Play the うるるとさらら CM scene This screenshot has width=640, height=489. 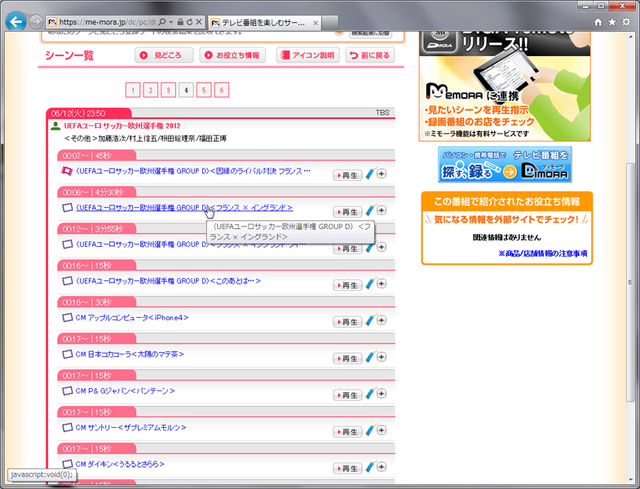coord(347,468)
